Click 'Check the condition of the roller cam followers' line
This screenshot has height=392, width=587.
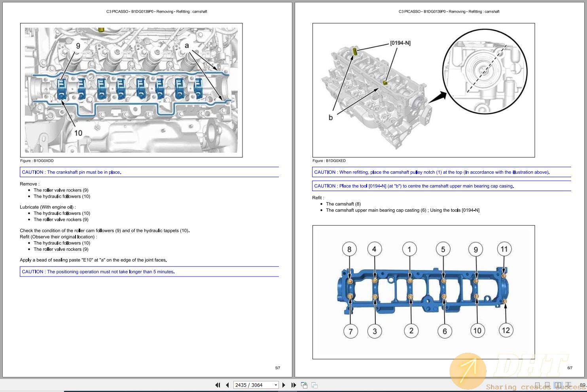point(105,231)
